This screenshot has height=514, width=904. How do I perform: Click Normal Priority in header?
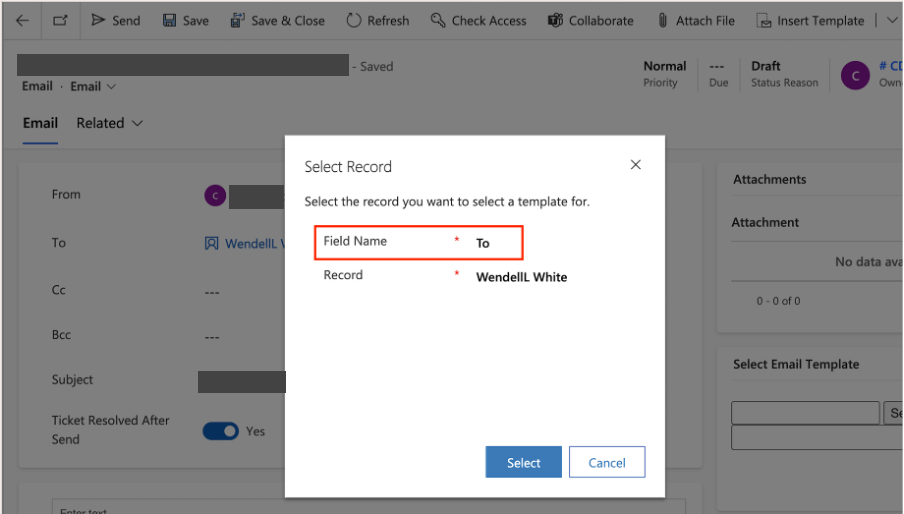pos(665,74)
